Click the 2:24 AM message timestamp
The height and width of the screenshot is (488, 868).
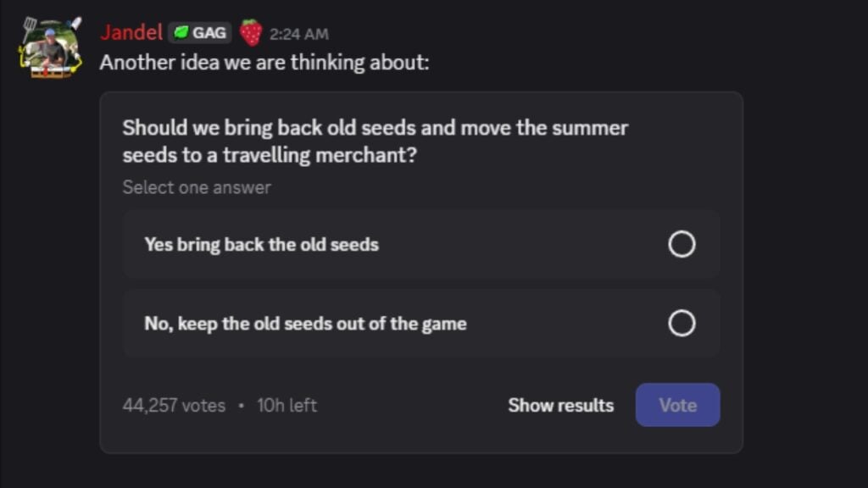click(298, 35)
